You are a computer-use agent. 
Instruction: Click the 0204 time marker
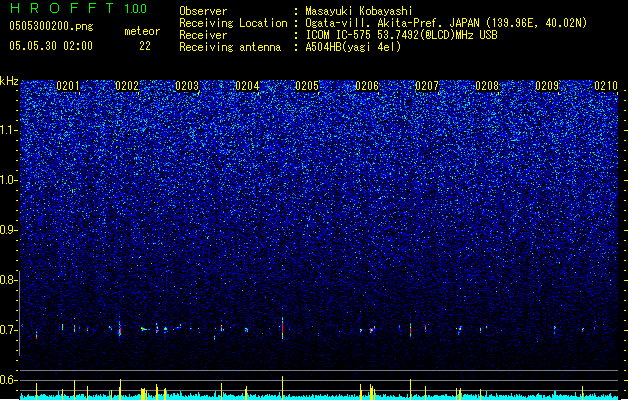(247, 86)
